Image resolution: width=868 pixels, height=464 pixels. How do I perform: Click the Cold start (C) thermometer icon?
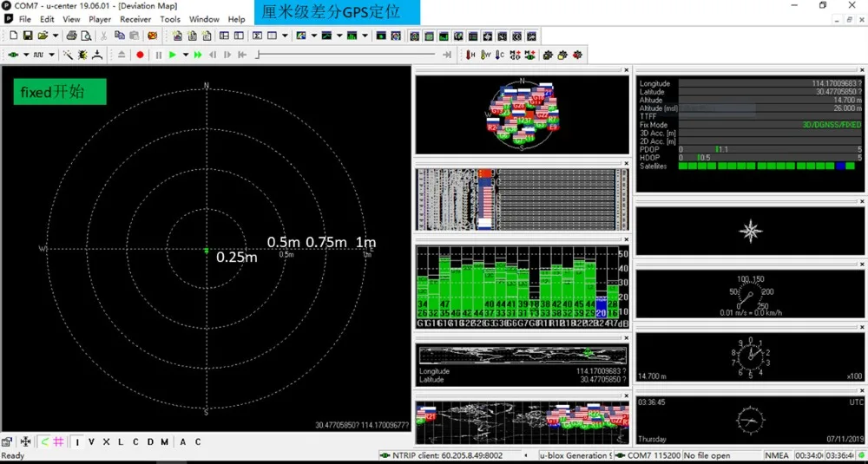coord(500,55)
